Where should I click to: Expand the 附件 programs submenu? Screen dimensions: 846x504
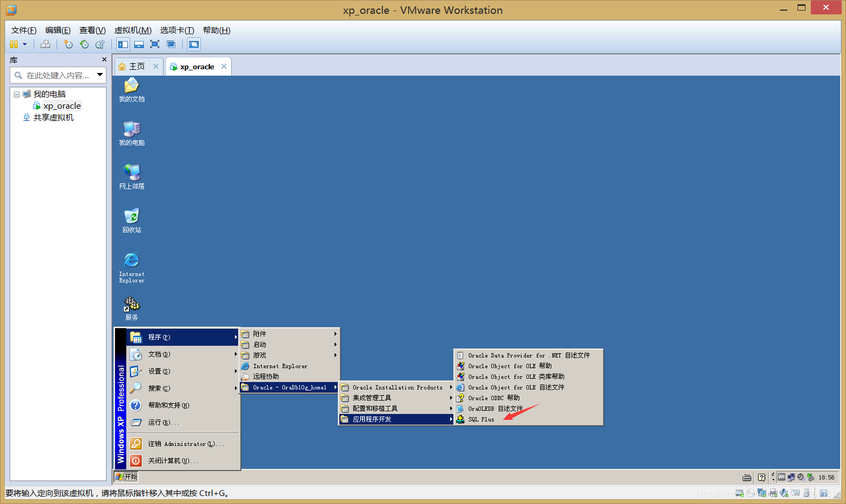pos(289,334)
